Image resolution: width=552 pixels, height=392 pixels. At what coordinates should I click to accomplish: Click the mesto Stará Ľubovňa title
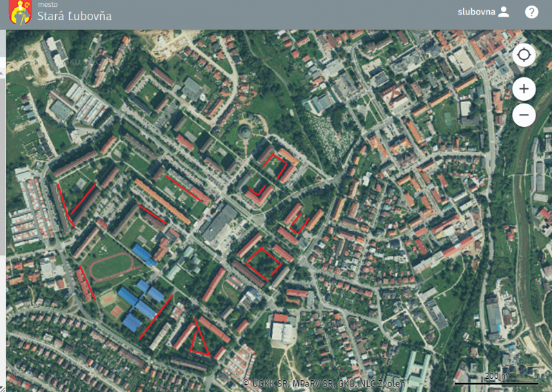75,12
